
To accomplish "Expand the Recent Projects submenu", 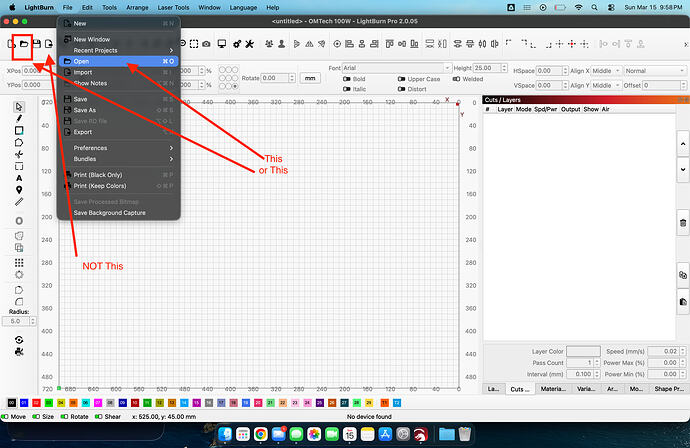I will click(118, 50).
